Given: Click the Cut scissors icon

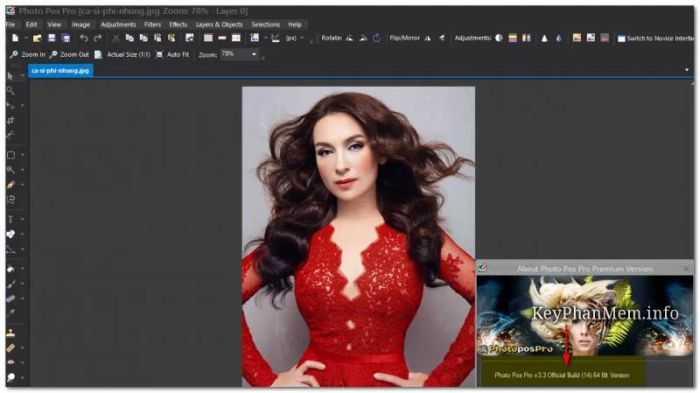Looking at the screenshot, I should click(x=116, y=38).
